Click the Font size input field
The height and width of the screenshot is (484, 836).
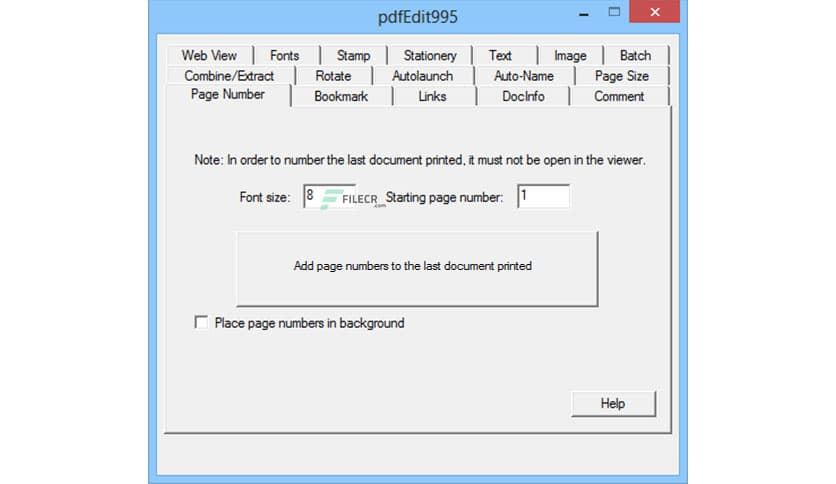tap(327, 197)
